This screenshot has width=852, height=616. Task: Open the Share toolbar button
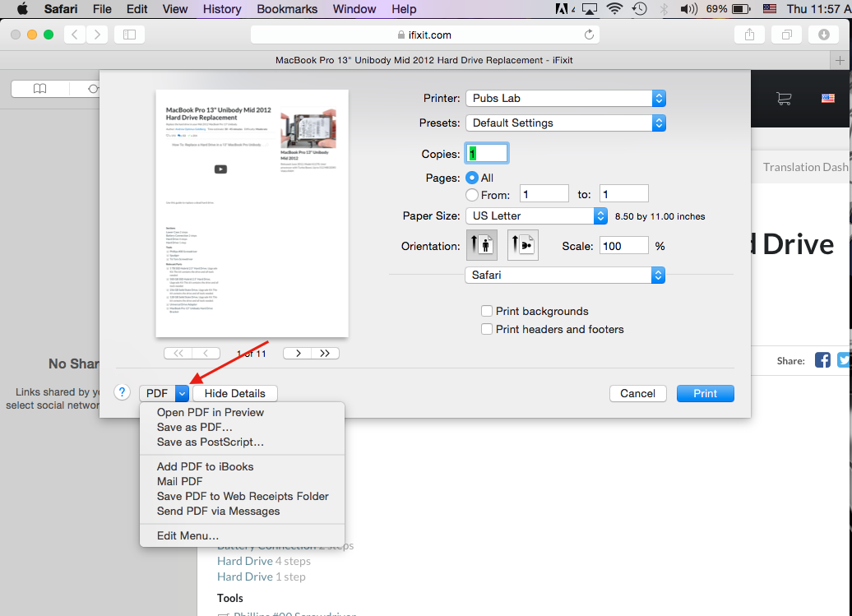point(749,35)
